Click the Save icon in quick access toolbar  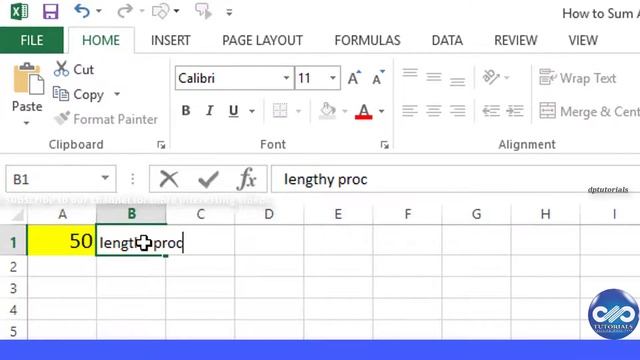coord(51,11)
